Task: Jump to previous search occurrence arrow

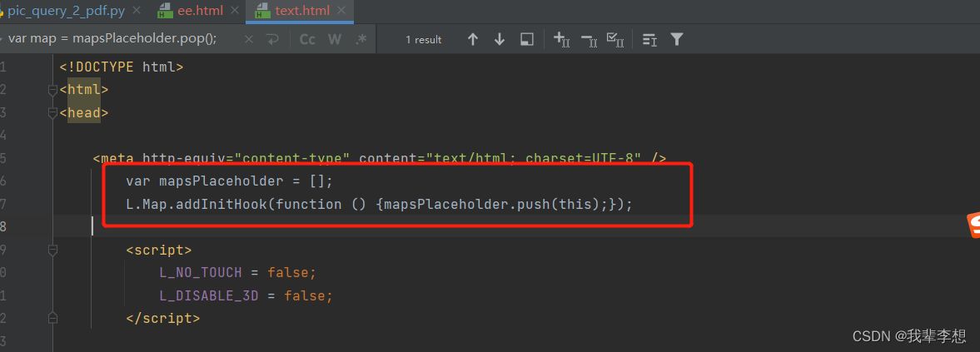Action: pos(473,39)
